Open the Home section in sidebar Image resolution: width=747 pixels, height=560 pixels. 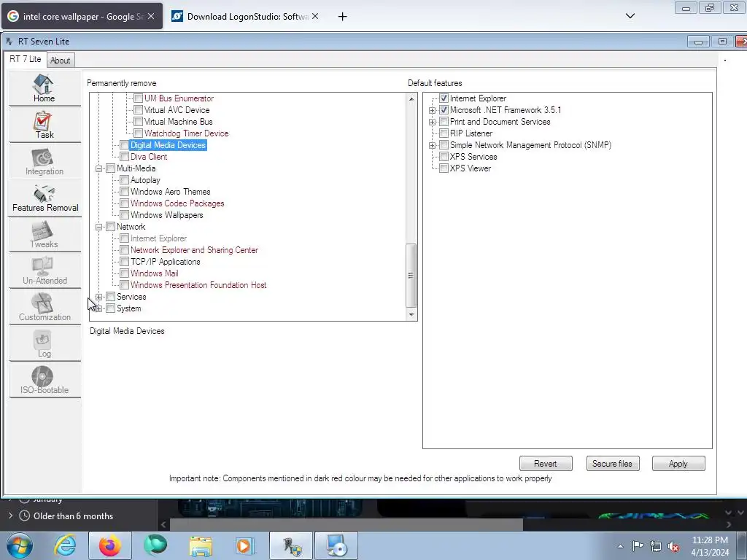tap(44, 88)
